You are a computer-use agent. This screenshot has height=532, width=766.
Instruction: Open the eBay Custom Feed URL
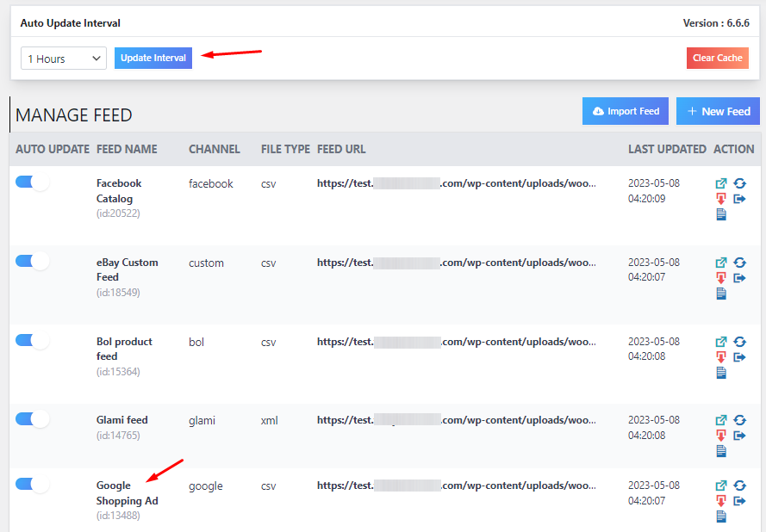point(457,263)
